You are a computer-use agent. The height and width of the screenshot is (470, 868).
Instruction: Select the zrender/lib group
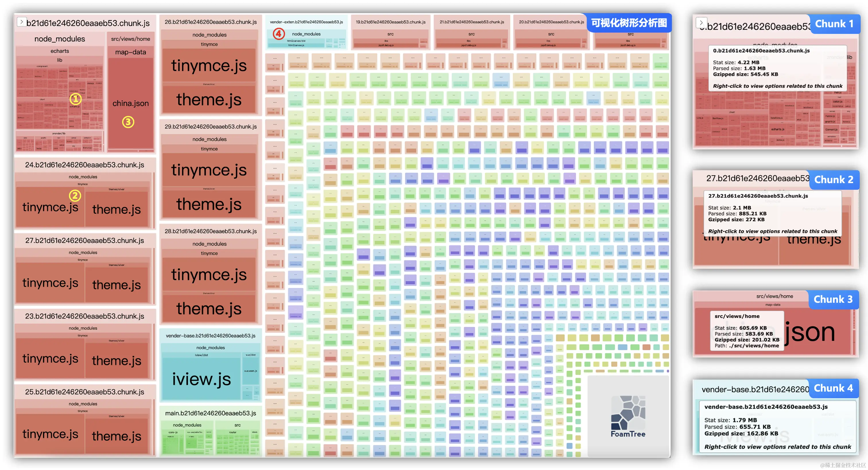coord(59,134)
